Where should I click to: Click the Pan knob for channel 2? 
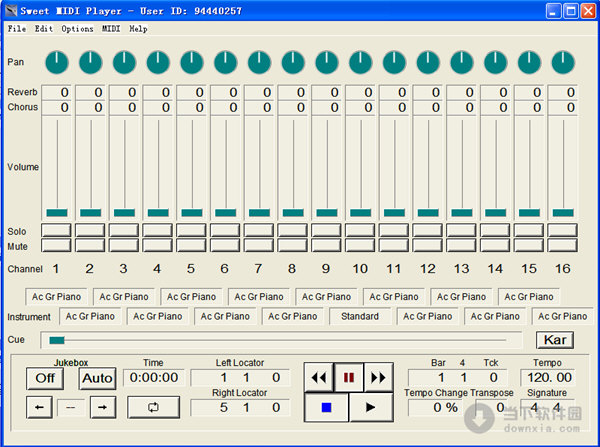[91, 62]
